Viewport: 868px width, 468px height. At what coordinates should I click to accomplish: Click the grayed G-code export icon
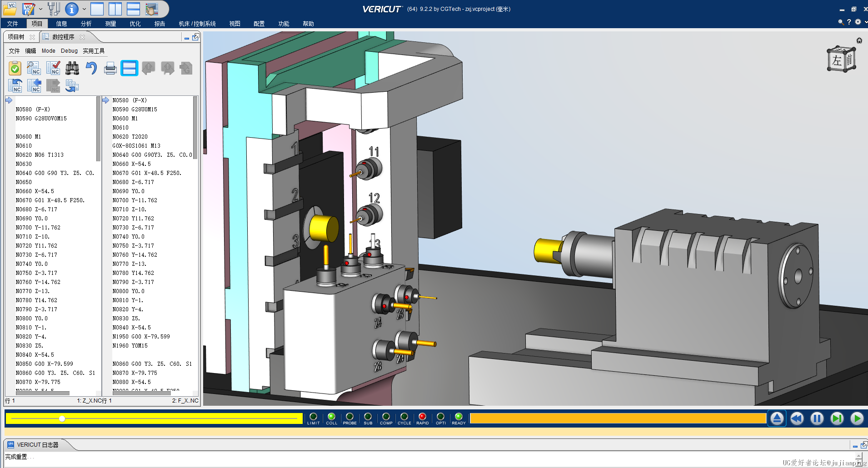pyautogui.click(x=186, y=68)
